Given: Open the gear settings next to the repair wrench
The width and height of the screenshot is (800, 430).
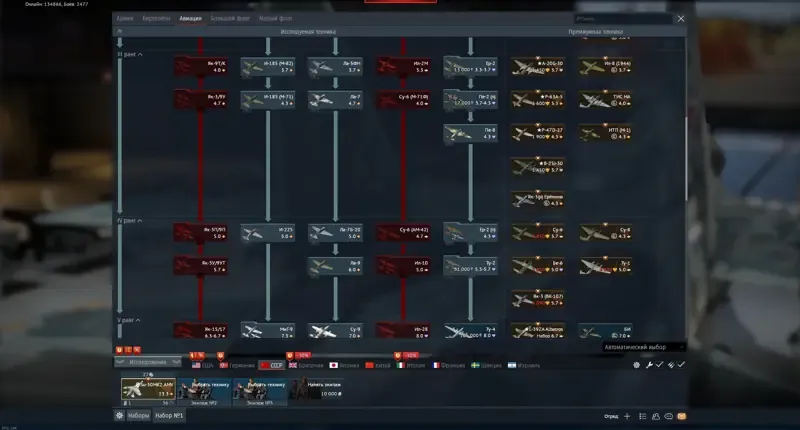Looking at the screenshot, I should (x=636, y=365).
